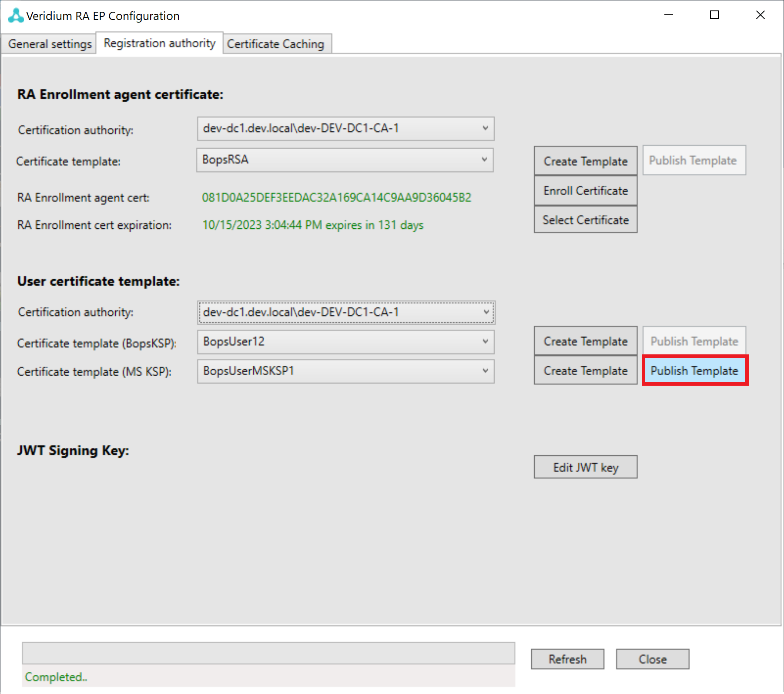The width and height of the screenshot is (784, 694).
Task: Click highlighted Publish Template for MS KSP
Action: pyautogui.click(x=694, y=370)
